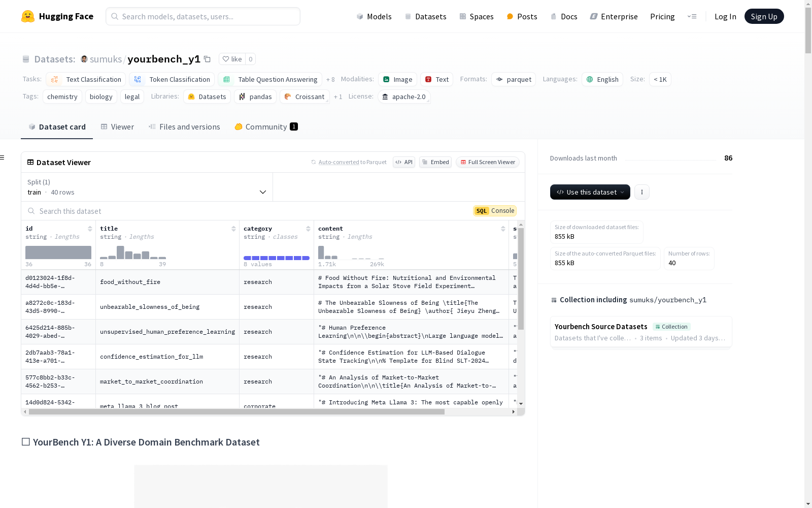Click the category classes distribution bar
Image resolution: width=812 pixels, height=508 pixels.
(277, 258)
